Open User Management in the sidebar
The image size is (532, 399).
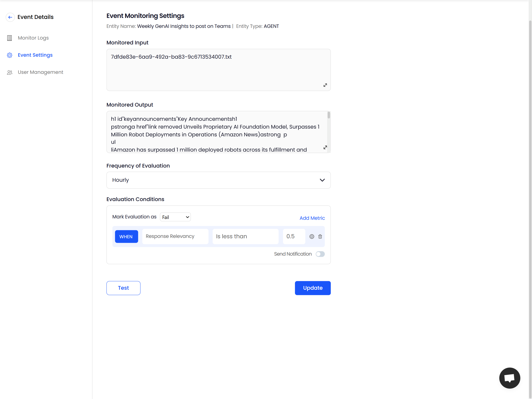[40, 72]
